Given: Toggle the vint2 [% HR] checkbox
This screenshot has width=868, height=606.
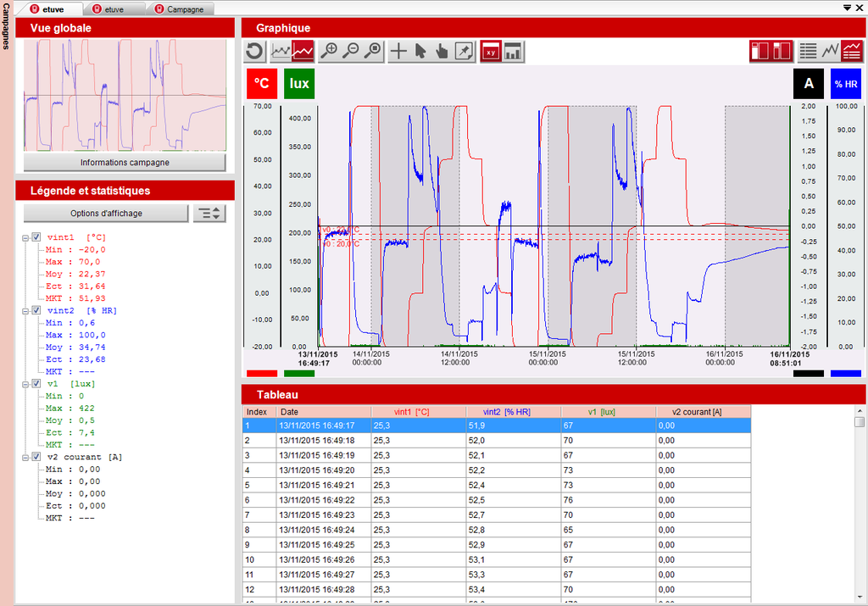Looking at the screenshot, I should (36, 310).
